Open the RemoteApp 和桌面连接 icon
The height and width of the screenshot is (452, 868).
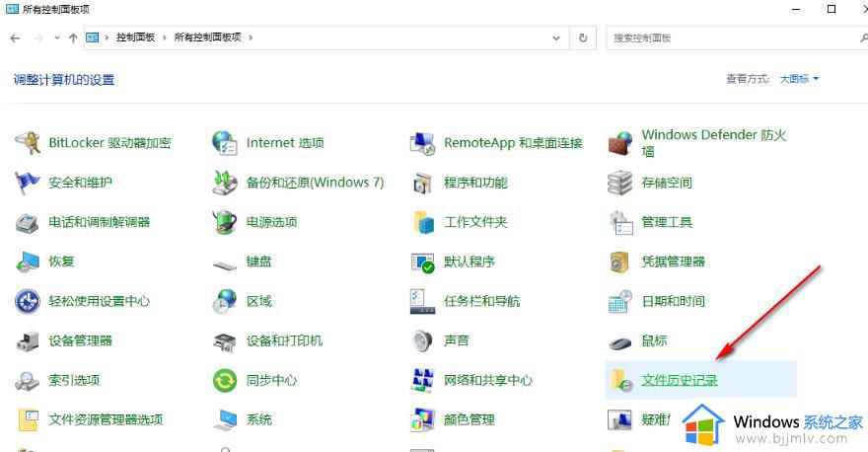(x=422, y=143)
